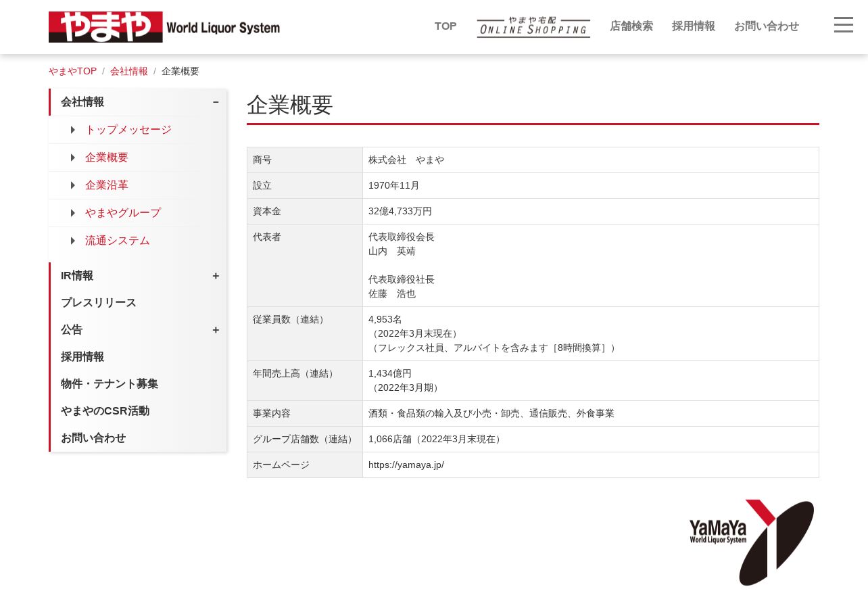Click やまやTOP breadcrumb link
The image size is (868, 591).
point(72,71)
